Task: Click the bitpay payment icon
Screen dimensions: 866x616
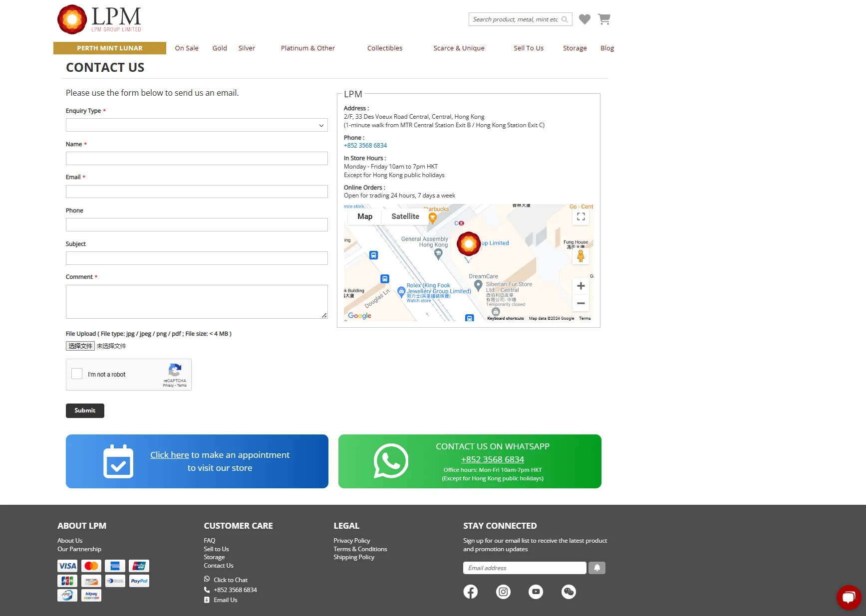Action: (91, 595)
